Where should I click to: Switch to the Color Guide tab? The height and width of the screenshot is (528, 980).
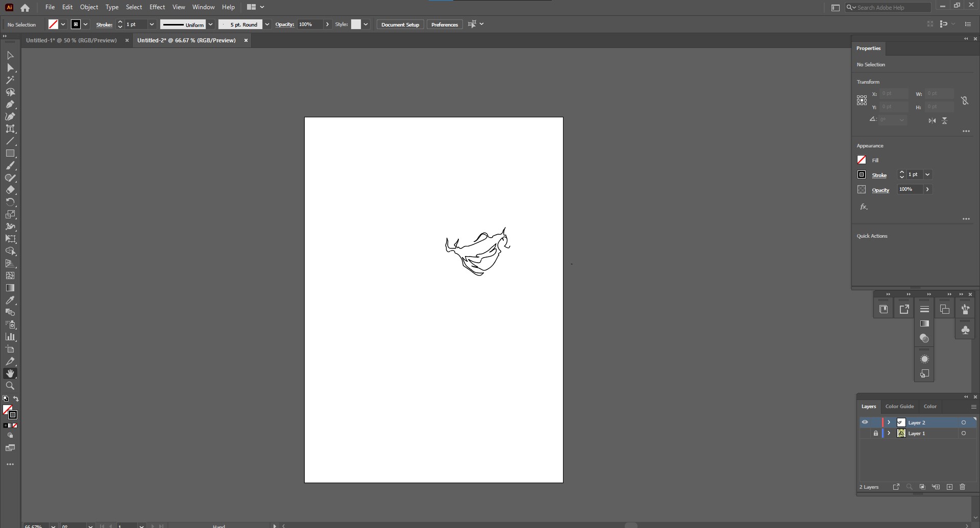899,407
